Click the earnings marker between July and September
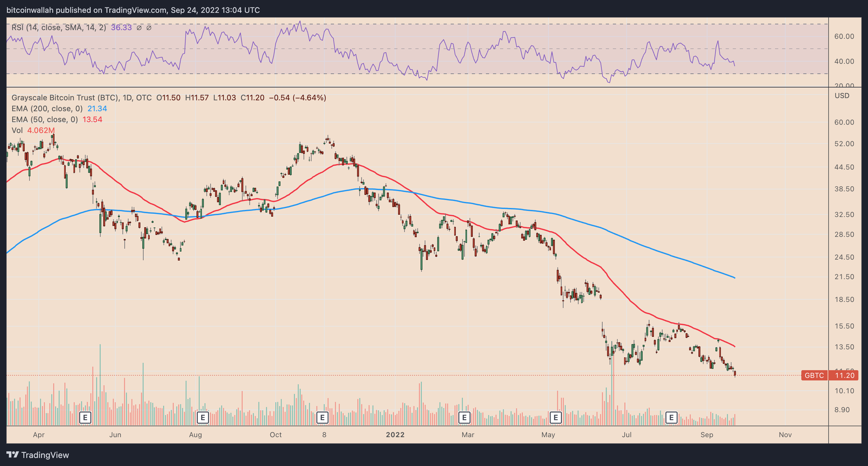This screenshot has height=466, width=868. (671, 418)
